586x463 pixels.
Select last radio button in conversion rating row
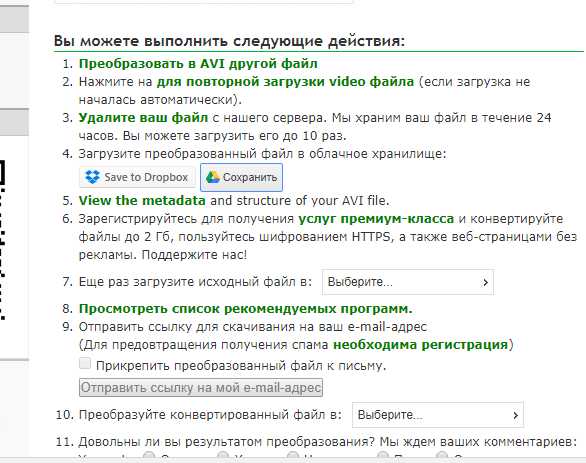tap(442, 456)
